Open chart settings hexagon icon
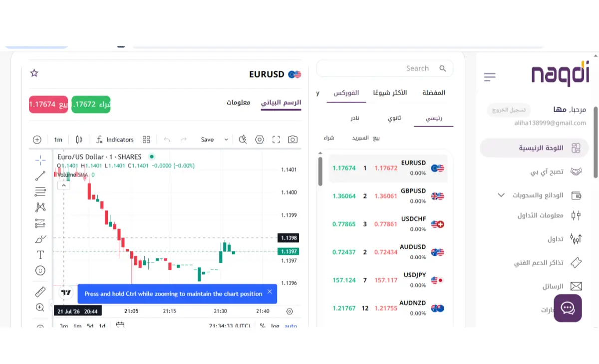 coord(260,140)
